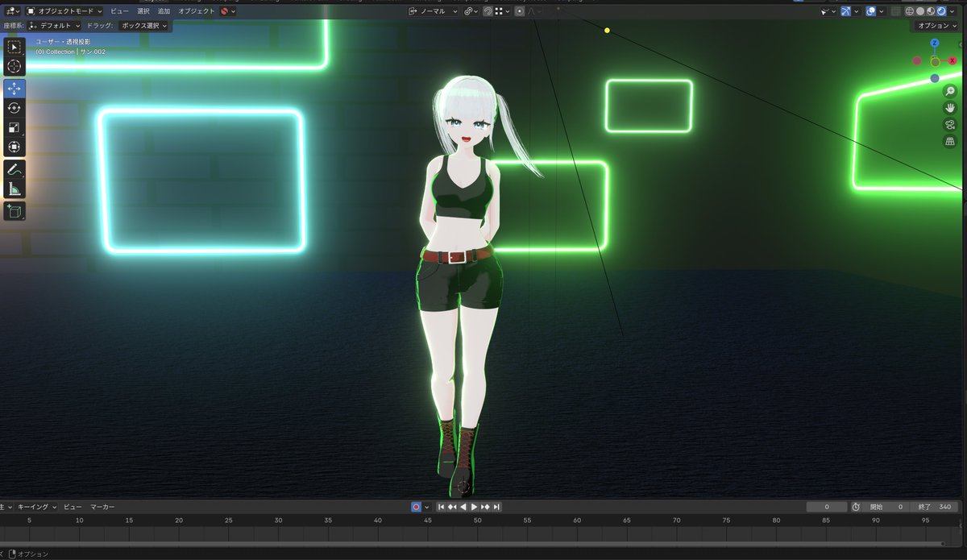Click the red X axis gizmo
Screen dimensions: 967x560
[952, 60]
